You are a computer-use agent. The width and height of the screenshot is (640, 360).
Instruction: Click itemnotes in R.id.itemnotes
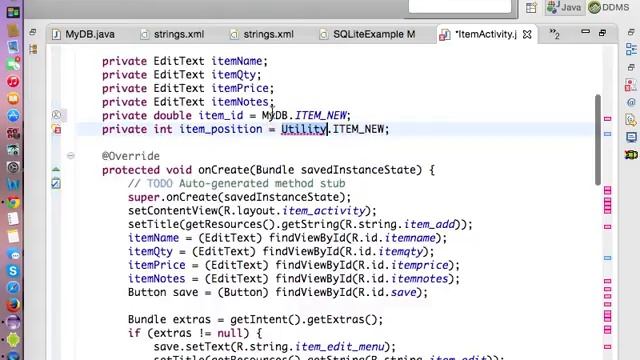[x=420, y=279]
